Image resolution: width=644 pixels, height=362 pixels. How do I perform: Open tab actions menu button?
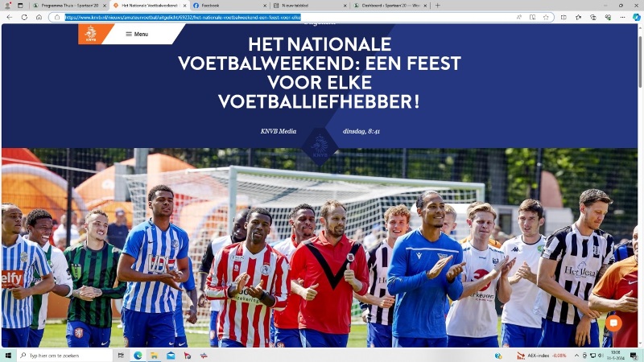coord(20,6)
